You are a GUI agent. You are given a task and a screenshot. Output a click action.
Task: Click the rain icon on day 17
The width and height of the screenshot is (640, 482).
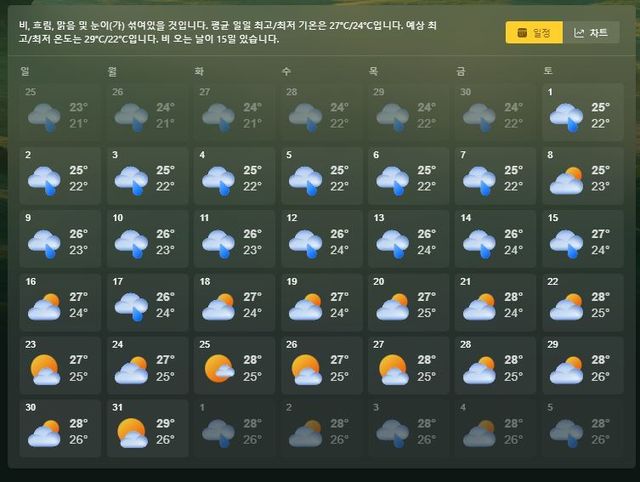coord(132,306)
